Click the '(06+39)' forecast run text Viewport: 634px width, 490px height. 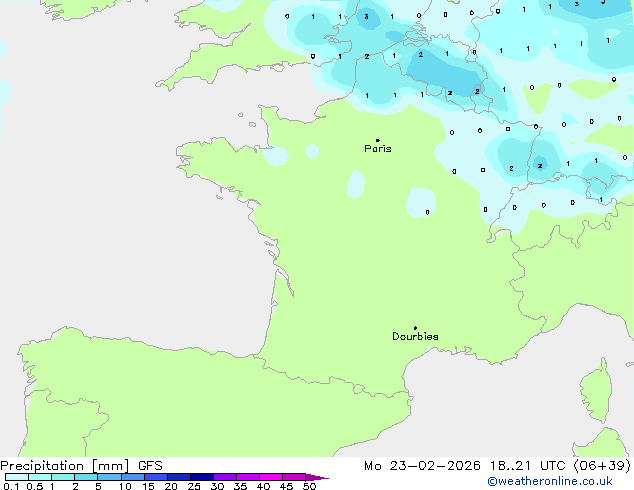pyautogui.click(x=602, y=466)
